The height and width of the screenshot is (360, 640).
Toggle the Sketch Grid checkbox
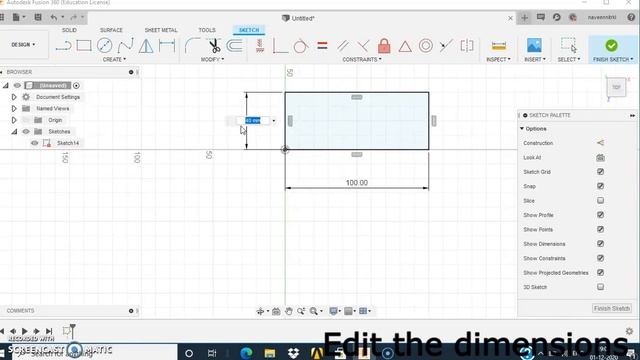pyautogui.click(x=600, y=172)
